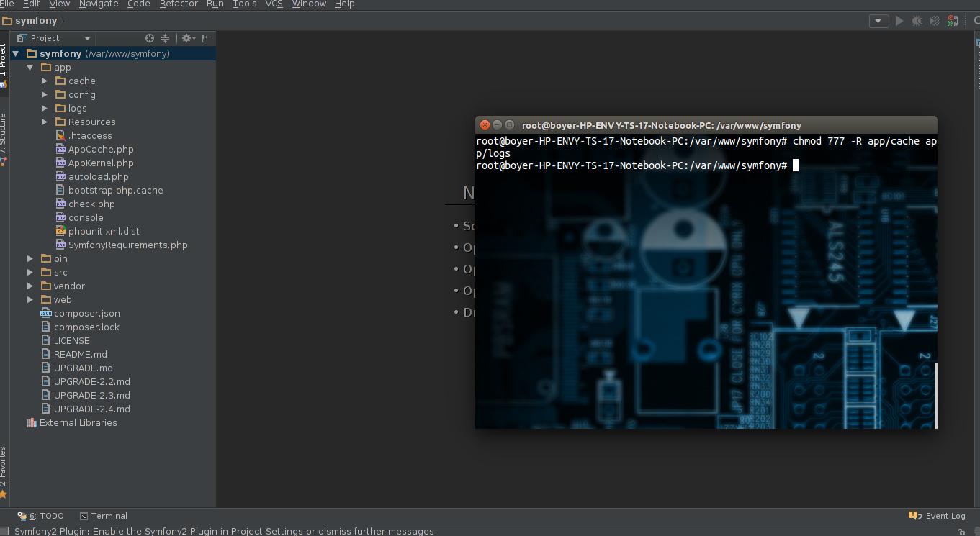Expand the logs folder arrow

tap(45, 108)
